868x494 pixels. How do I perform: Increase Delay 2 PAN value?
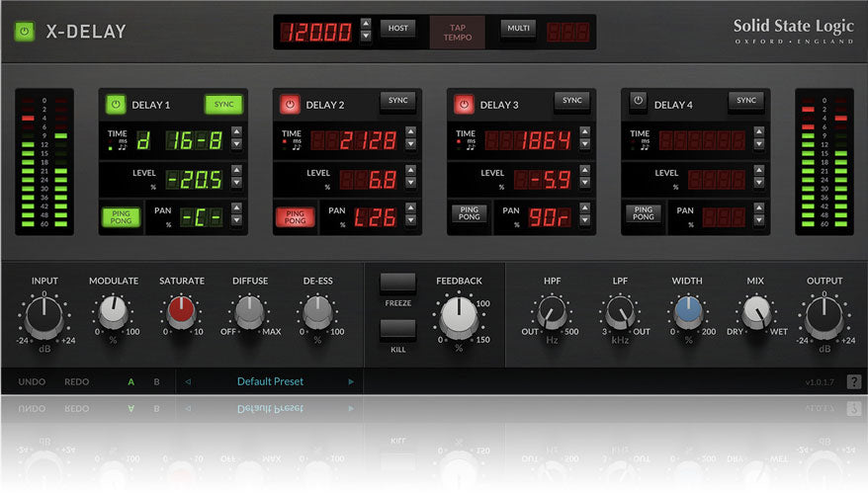[x=410, y=207]
